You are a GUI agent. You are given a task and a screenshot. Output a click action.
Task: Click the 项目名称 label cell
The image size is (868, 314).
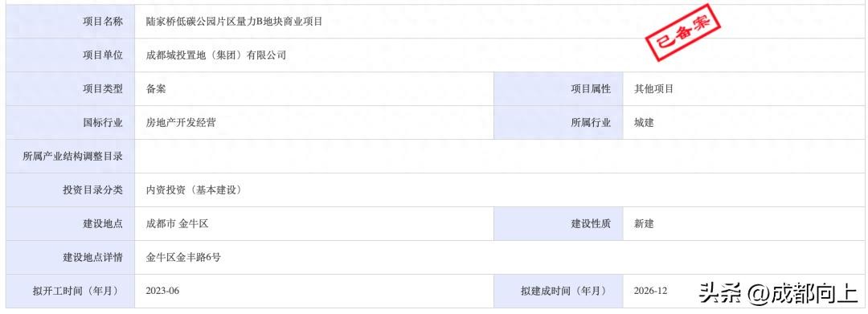70,22
